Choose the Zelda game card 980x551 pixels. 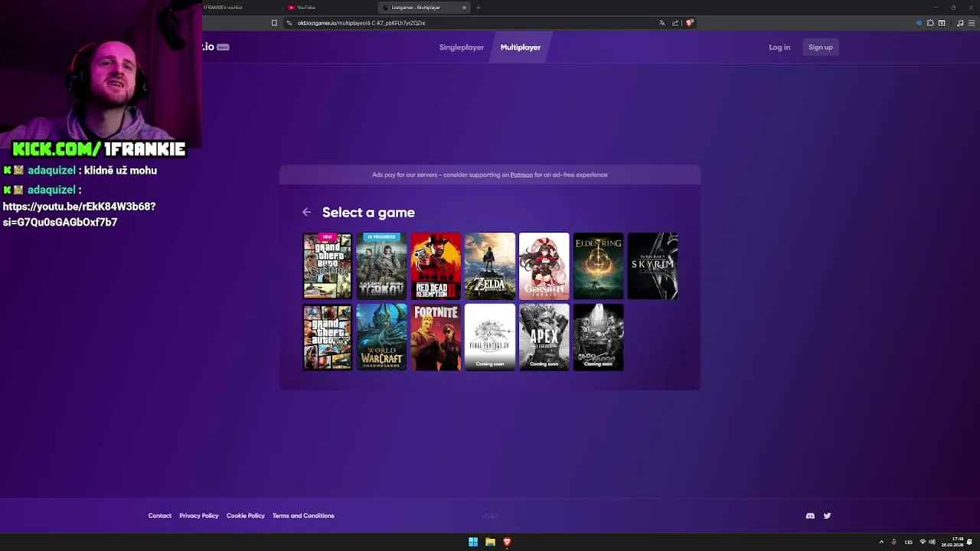(x=490, y=266)
